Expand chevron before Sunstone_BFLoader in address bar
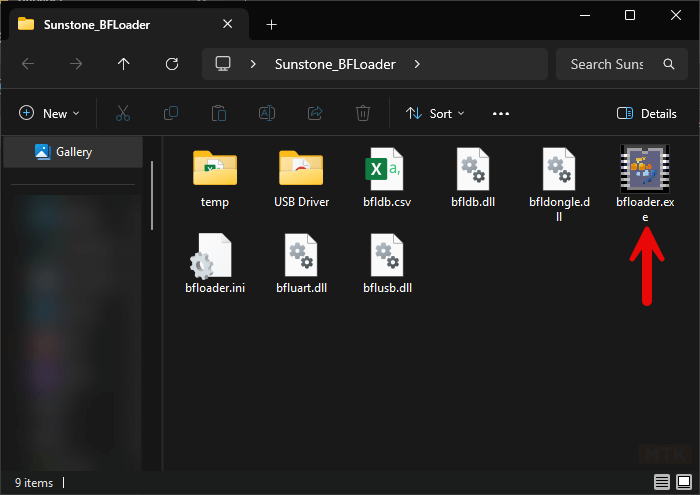Viewport: 700px width, 495px height. (x=253, y=64)
